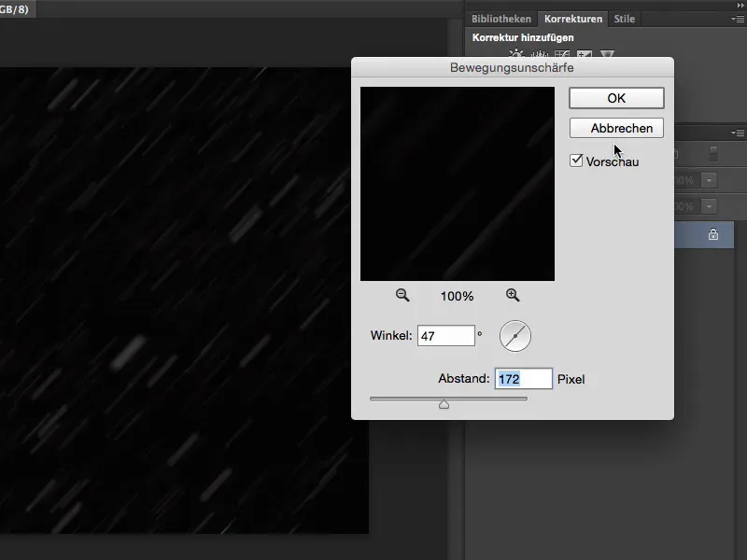This screenshot has width=747, height=560.
Task: Click the lock icon on the selected layer
Action: [x=713, y=234]
